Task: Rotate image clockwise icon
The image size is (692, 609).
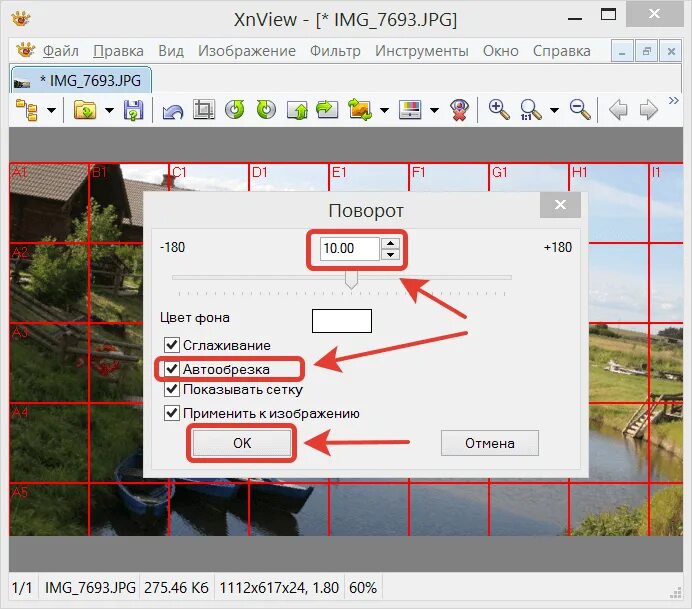Action: click(266, 109)
